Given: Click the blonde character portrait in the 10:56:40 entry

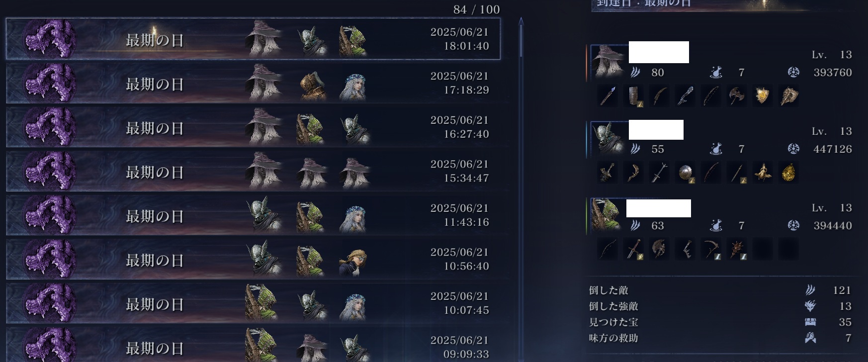Looking at the screenshot, I should pos(353,261).
